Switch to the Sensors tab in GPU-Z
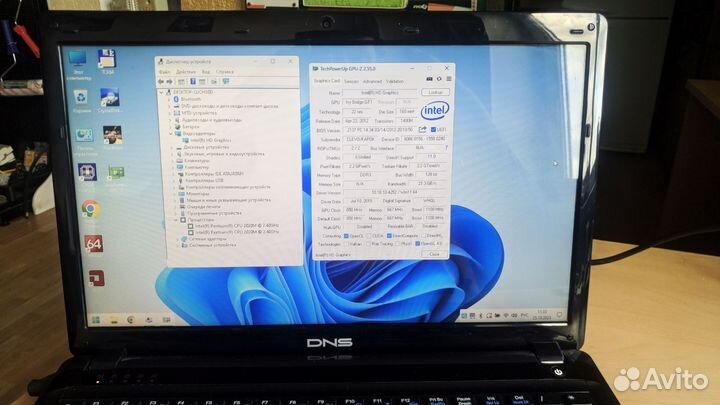 click(x=349, y=80)
